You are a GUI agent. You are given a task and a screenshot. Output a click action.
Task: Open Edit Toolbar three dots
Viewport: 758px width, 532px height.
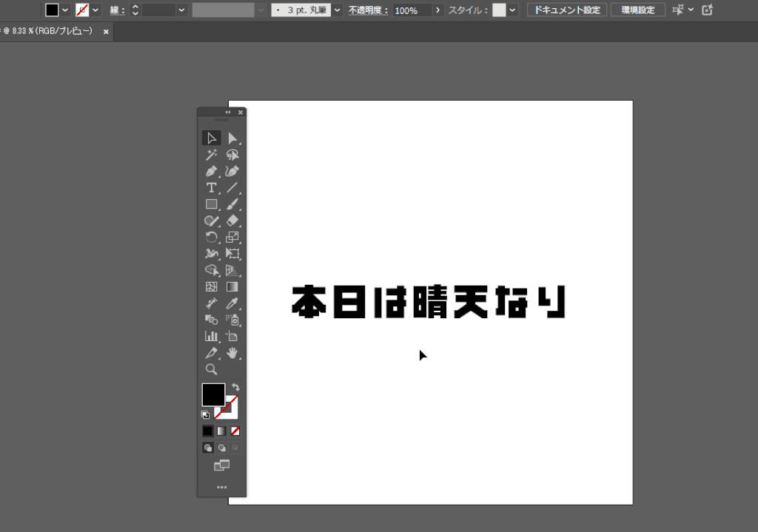pos(221,487)
